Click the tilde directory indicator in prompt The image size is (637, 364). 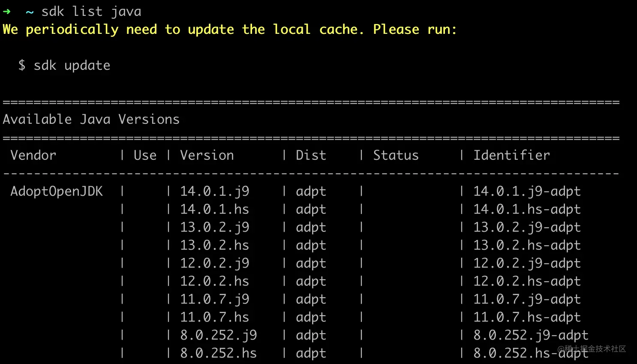[x=30, y=12]
